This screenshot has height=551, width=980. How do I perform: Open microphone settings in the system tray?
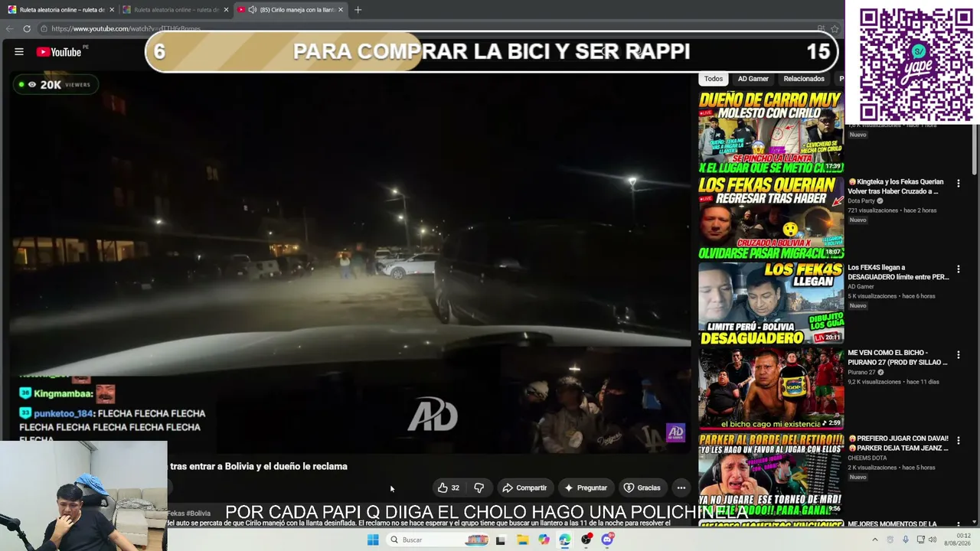point(905,540)
